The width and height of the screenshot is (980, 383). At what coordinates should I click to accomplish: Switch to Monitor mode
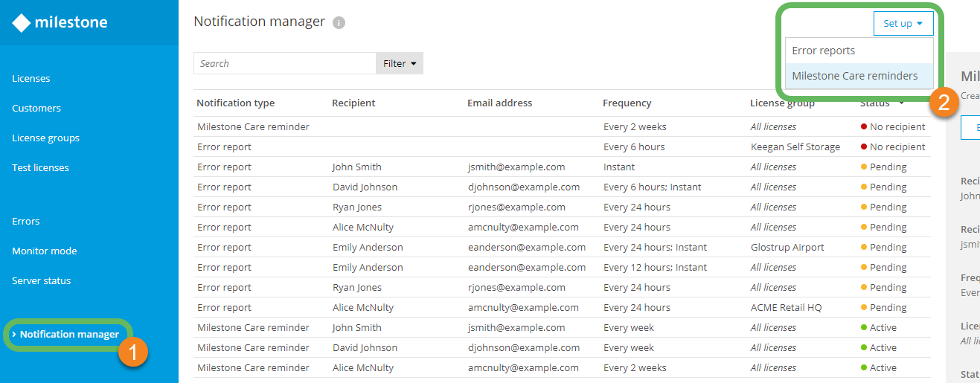(x=45, y=251)
